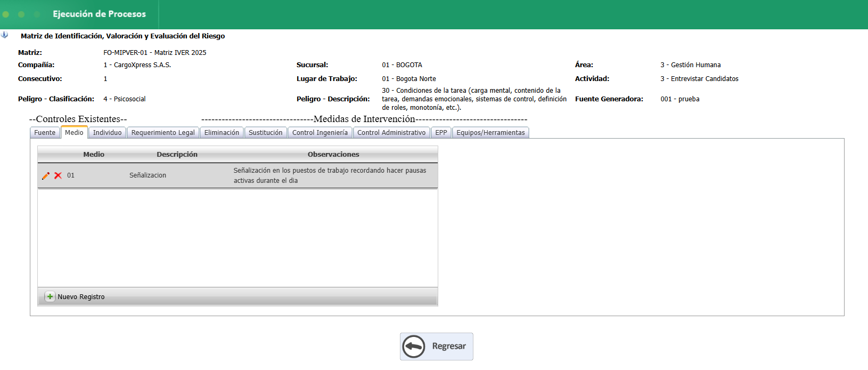Click the Observaciones column header
868x370 pixels.
pos(333,154)
